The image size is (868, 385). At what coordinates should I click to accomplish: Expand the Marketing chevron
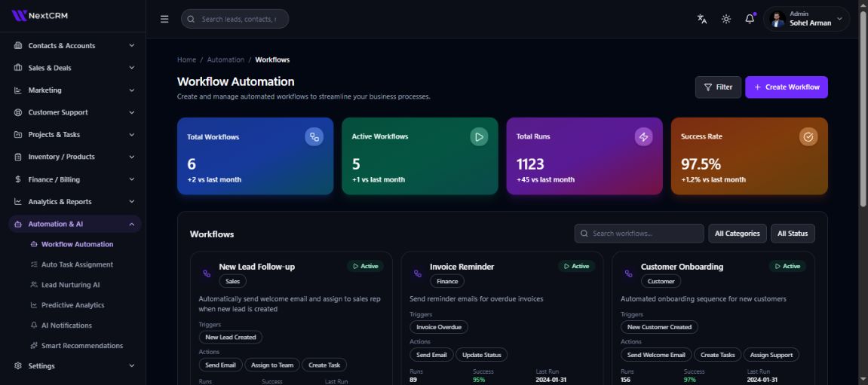point(132,90)
